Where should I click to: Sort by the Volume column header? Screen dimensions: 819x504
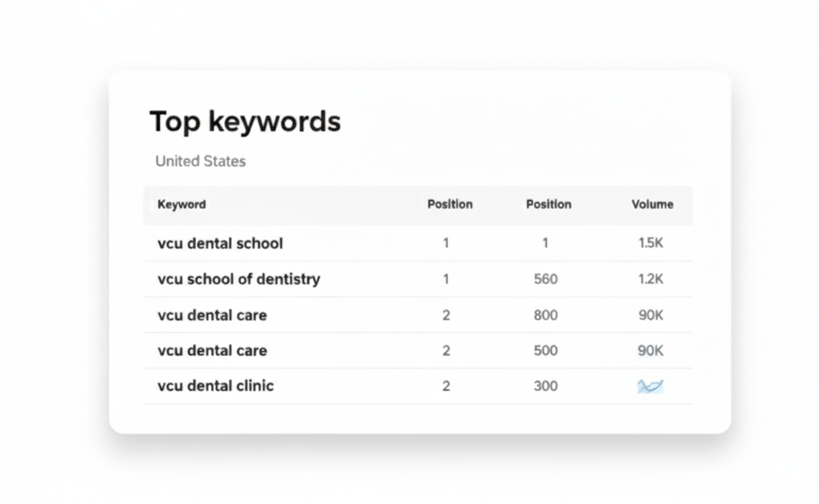(x=652, y=204)
